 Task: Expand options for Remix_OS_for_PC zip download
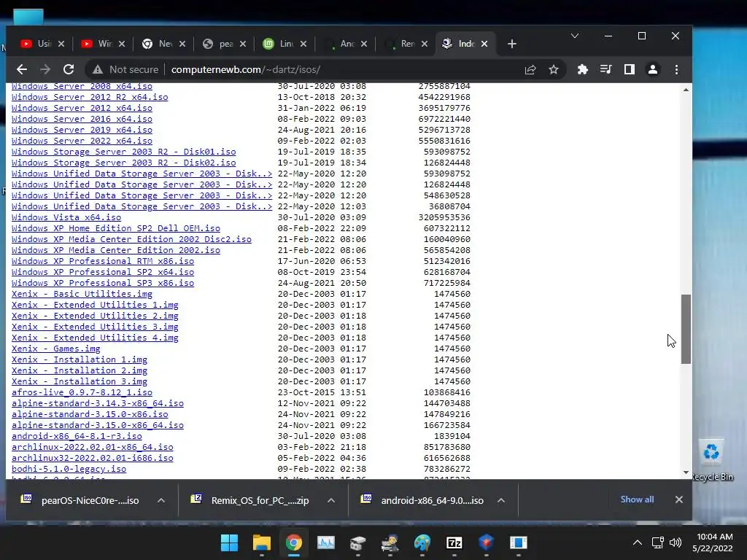(x=331, y=500)
